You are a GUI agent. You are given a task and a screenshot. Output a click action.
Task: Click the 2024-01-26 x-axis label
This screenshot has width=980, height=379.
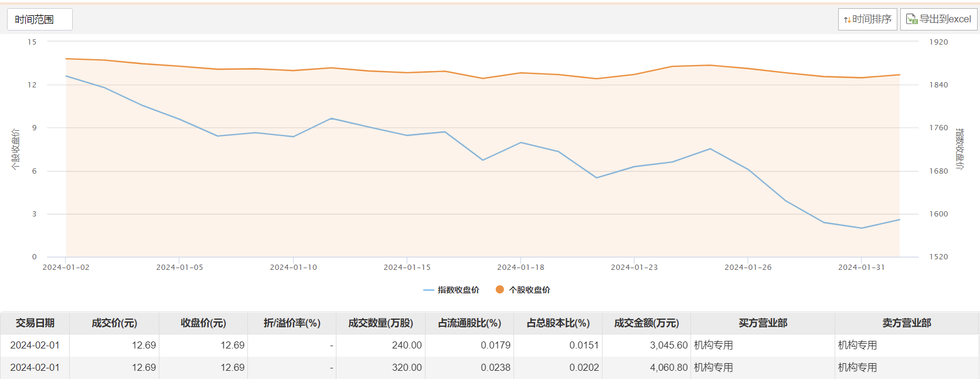click(x=748, y=268)
